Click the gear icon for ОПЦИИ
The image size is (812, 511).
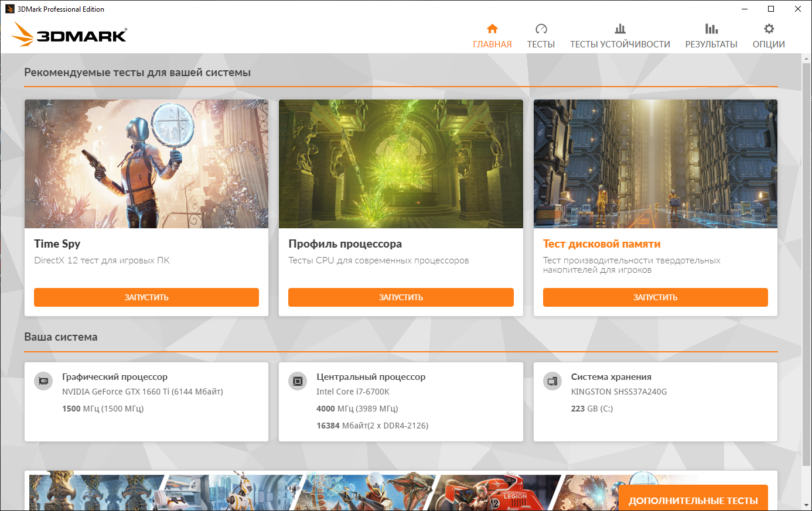point(769,29)
